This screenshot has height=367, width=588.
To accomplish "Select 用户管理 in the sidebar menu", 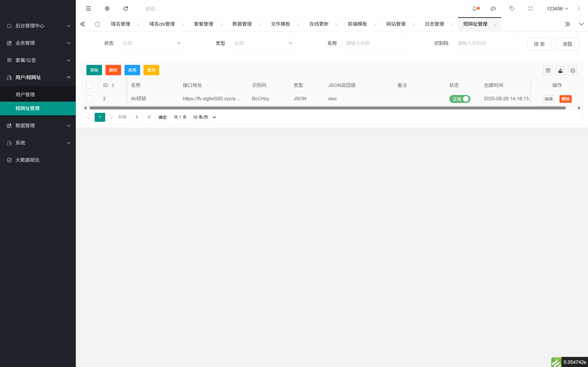I will coord(25,95).
